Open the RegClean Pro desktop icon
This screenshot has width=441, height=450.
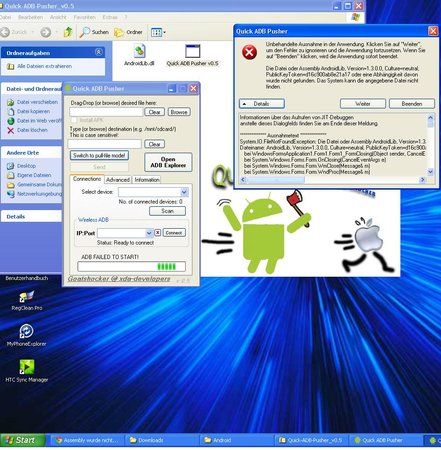click(x=26, y=296)
